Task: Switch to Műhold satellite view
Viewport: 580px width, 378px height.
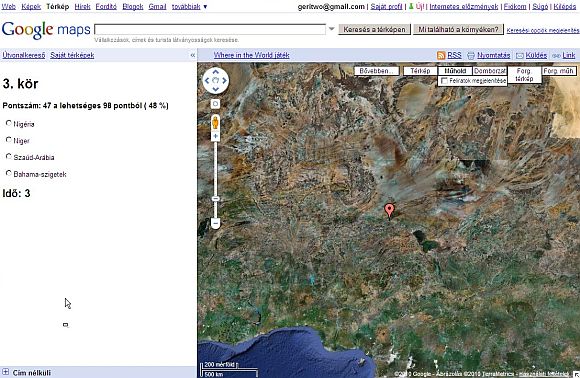Action: (455, 71)
